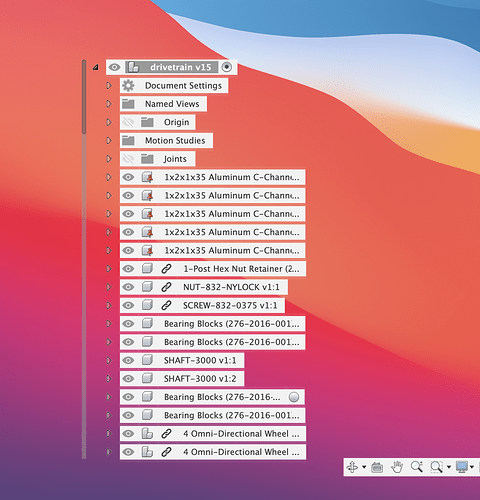Viewport: 480px width, 500px height.
Task: Expand the SCREW-832-0375 v1:1 node
Action: click(x=109, y=305)
